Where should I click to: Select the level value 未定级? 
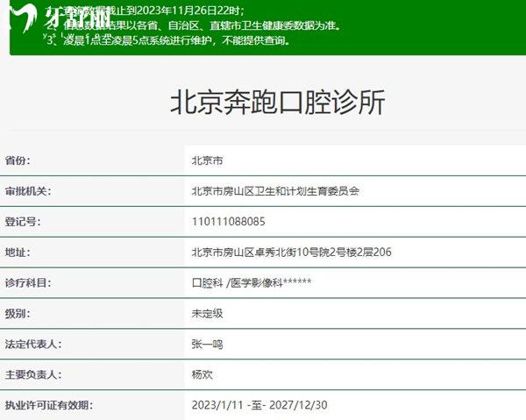pyautogui.click(x=207, y=314)
